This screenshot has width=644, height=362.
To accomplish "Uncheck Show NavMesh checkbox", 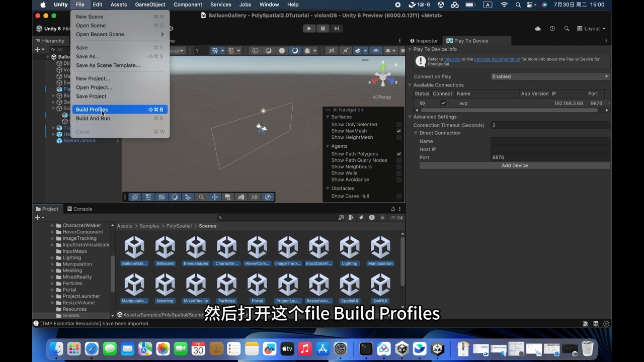I will click(399, 131).
